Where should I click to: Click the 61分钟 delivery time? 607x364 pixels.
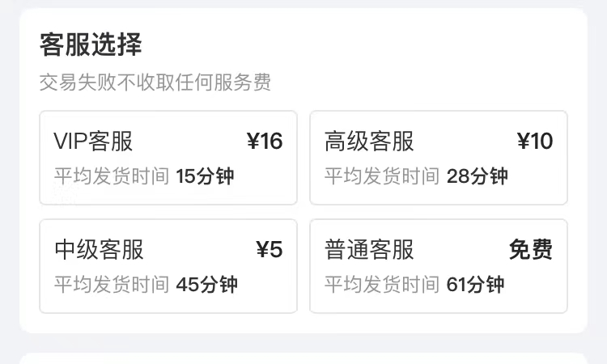coord(475,284)
